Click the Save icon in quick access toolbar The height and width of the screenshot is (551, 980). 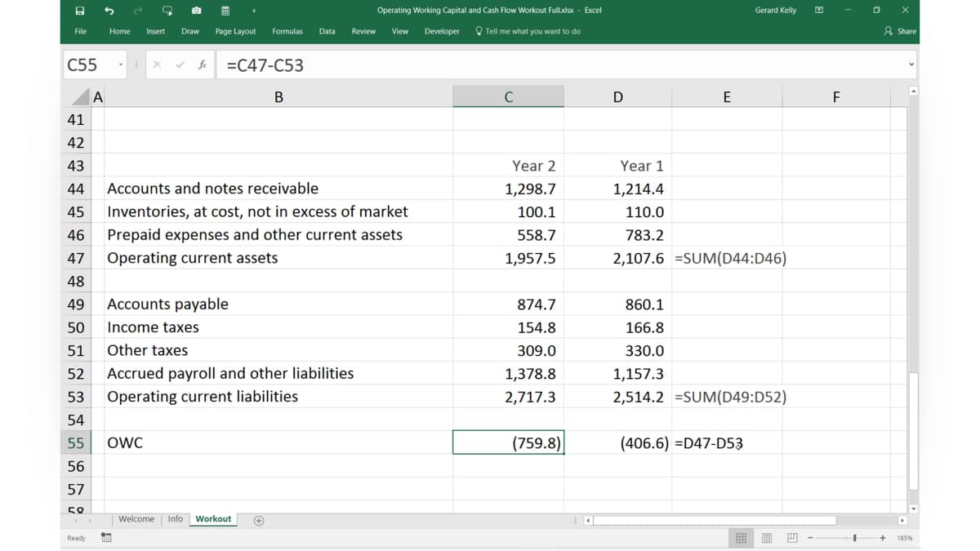[80, 11]
